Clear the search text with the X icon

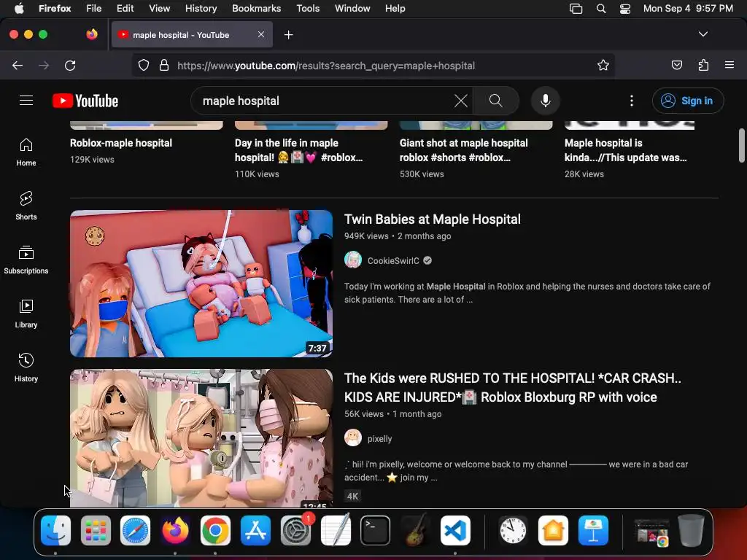461,101
